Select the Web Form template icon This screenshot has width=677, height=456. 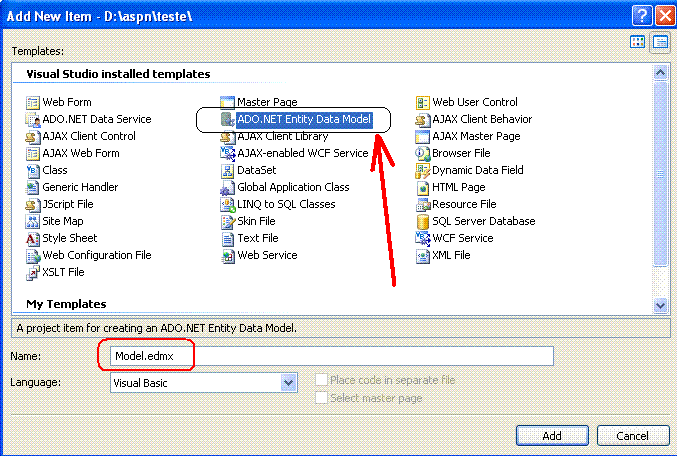[x=33, y=103]
